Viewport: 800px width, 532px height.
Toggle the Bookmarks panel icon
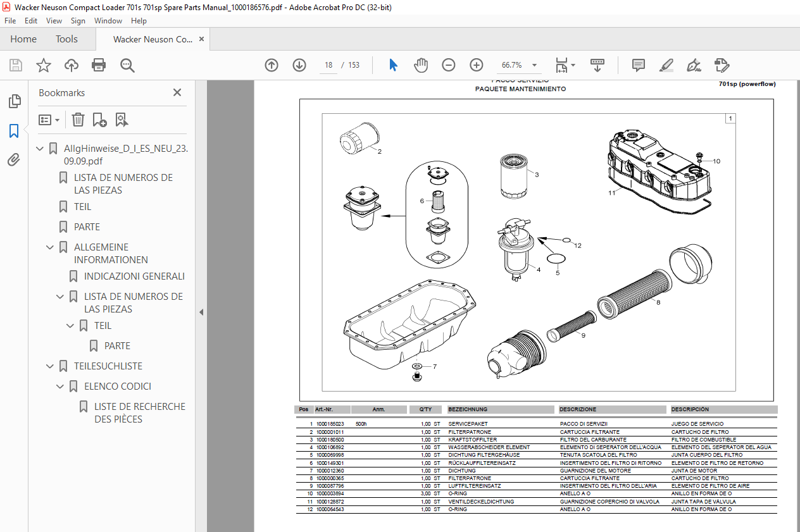point(14,131)
